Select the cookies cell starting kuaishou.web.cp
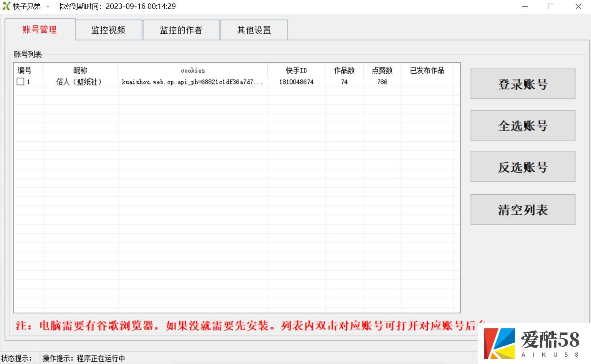Image resolution: width=591 pixels, height=364 pixels. click(192, 82)
